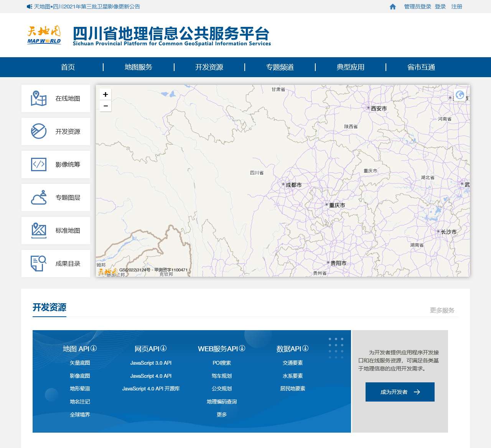The width and height of the screenshot is (491, 448).
Task: Toggle the globe layer switcher on map
Action: 460,94
